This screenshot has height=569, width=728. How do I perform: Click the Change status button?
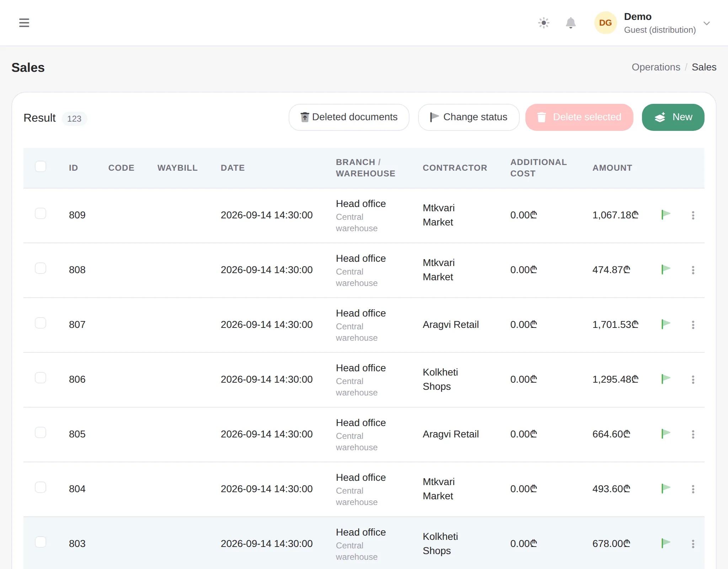tap(469, 117)
